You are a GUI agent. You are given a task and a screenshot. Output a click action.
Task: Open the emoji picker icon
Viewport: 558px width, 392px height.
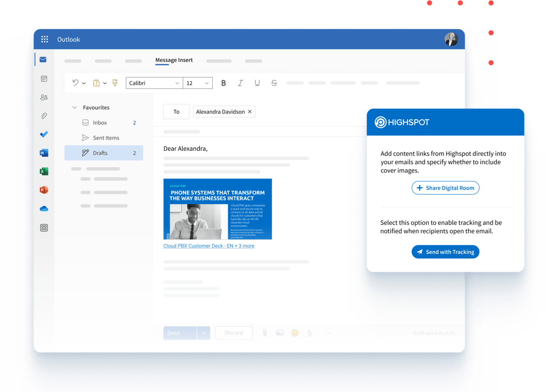295,333
